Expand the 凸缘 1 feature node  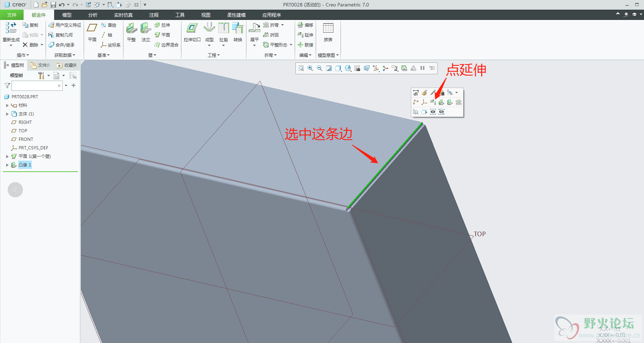(7, 165)
